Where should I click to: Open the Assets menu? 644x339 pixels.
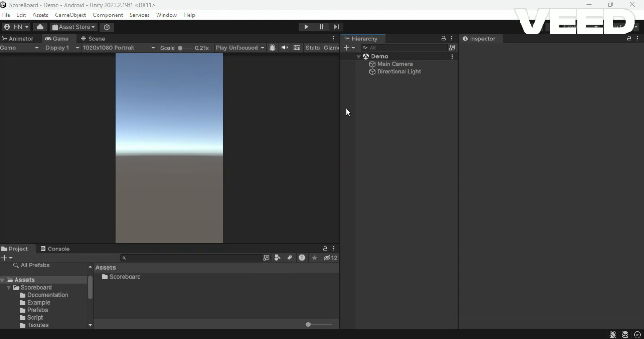[x=40, y=15]
